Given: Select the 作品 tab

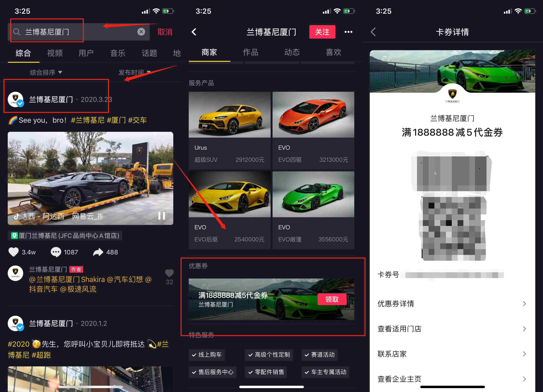Looking at the screenshot, I should [251, 52].
